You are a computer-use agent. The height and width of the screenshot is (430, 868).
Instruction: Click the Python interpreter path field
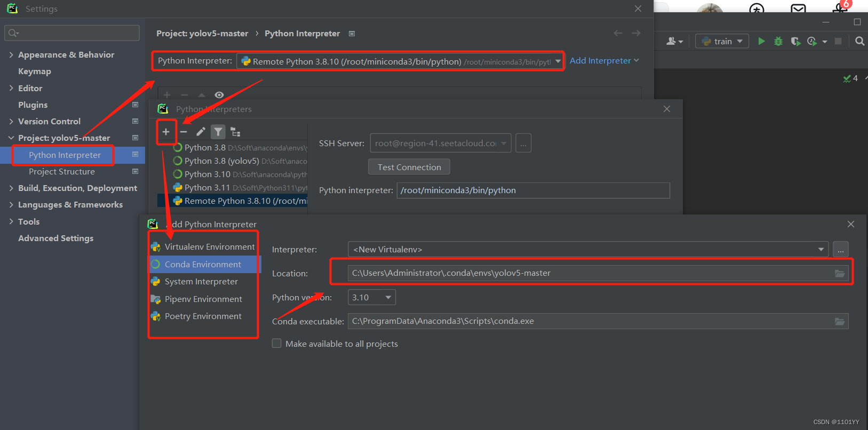click(533, 190)
